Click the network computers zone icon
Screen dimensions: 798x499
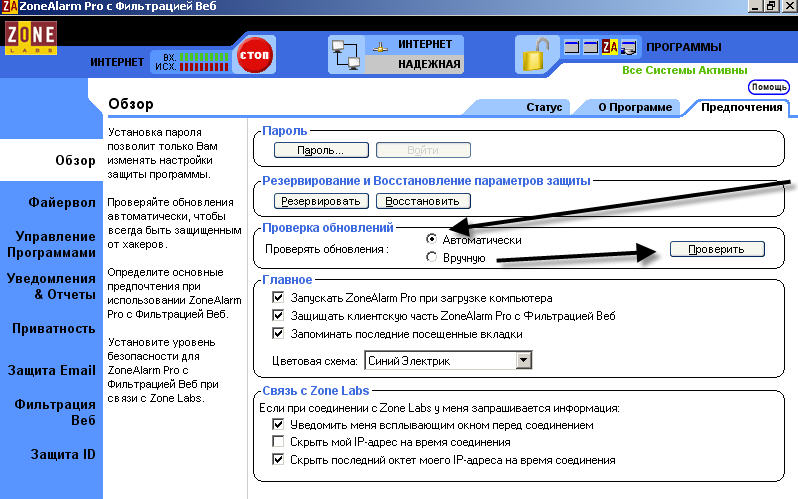346,54
